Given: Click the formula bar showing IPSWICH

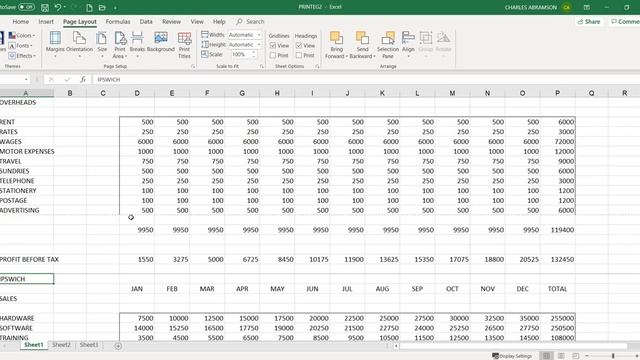Looking at the screenshot, I should (x=365, y=80).
